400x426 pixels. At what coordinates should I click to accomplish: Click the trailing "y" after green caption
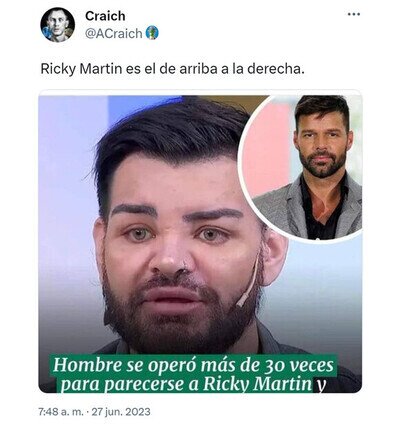click(x=321, y=385)
